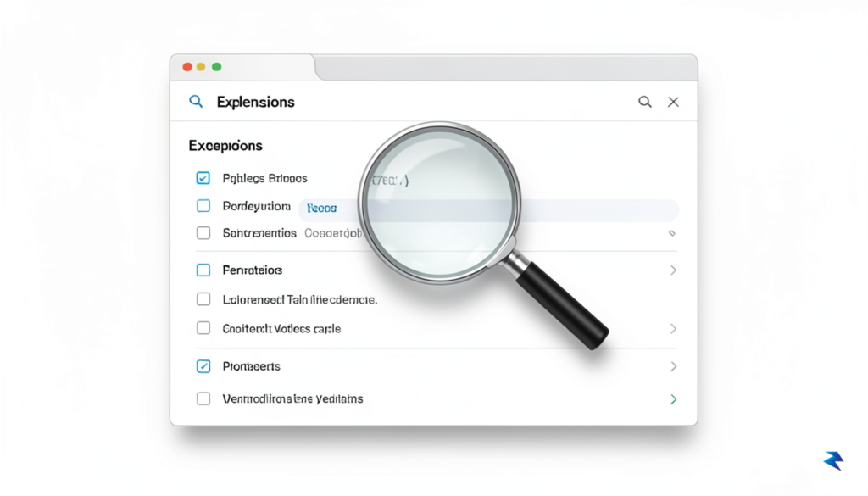This screenshot has width=868, height=496.
Task: Open the Prortbcerts row chevron
Action: point(673,366)
